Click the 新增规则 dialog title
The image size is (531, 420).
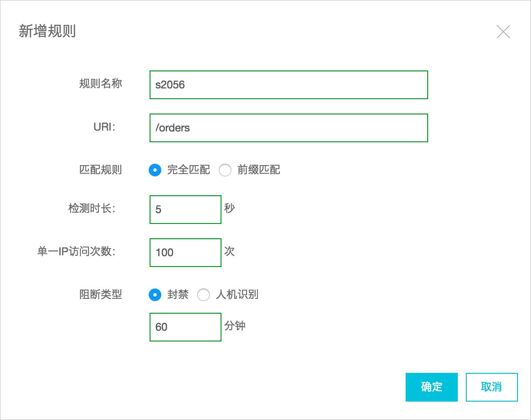47,31
